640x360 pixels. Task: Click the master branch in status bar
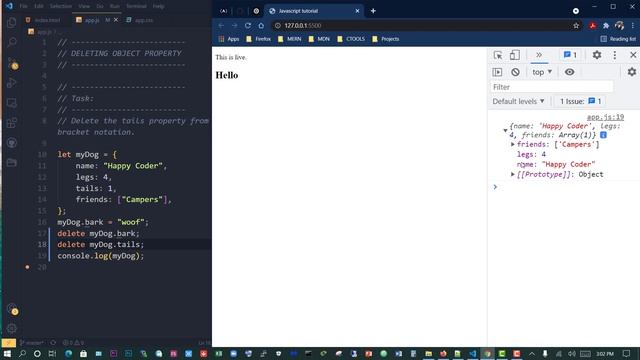32,342
